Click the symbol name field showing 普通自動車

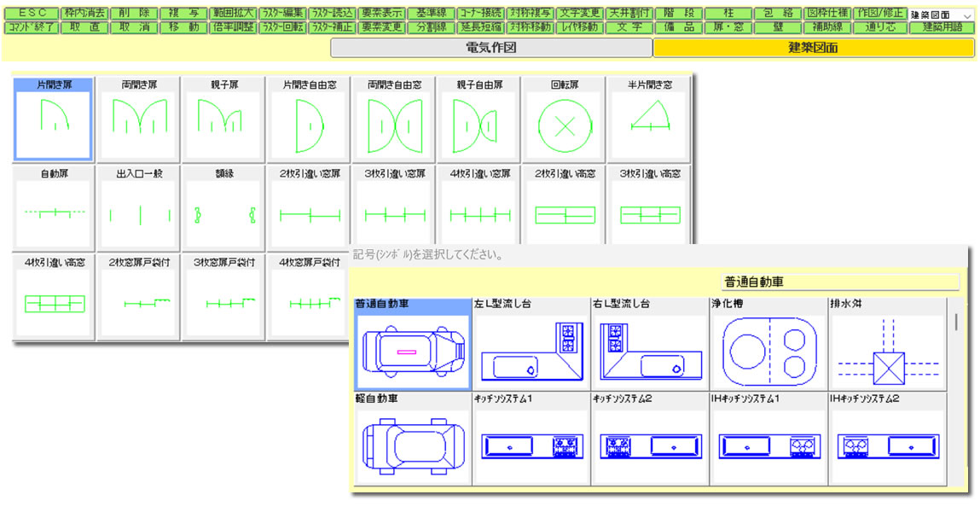click(840, 282)
